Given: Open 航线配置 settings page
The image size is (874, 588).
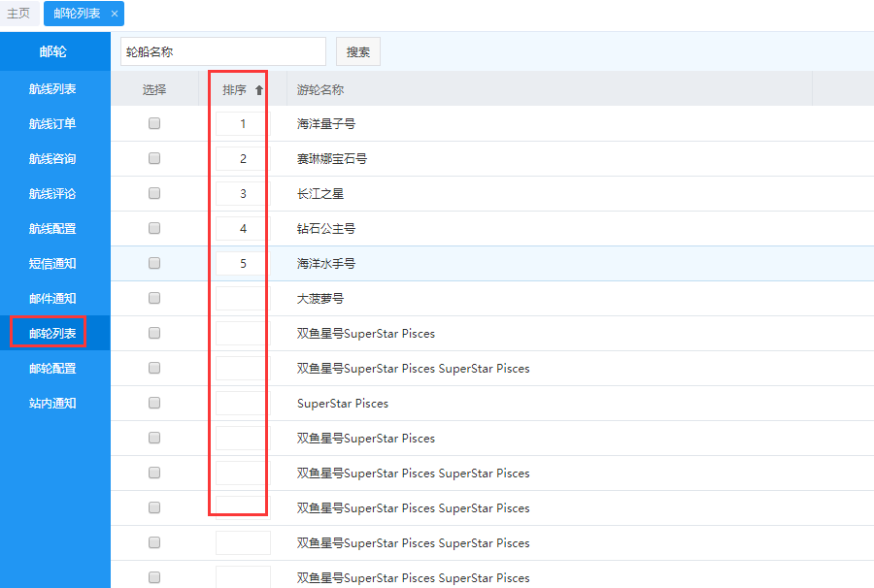Looking at the screenshot, I should pos(52,229).
